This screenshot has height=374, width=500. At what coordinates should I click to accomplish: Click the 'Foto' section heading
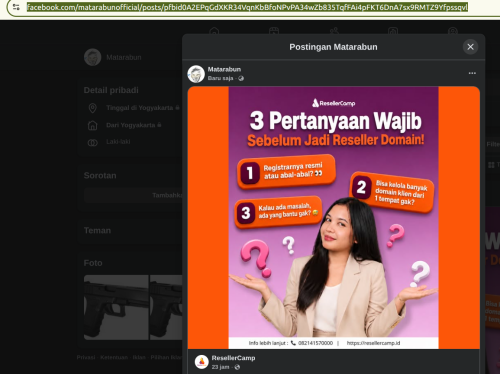[93, 263]
